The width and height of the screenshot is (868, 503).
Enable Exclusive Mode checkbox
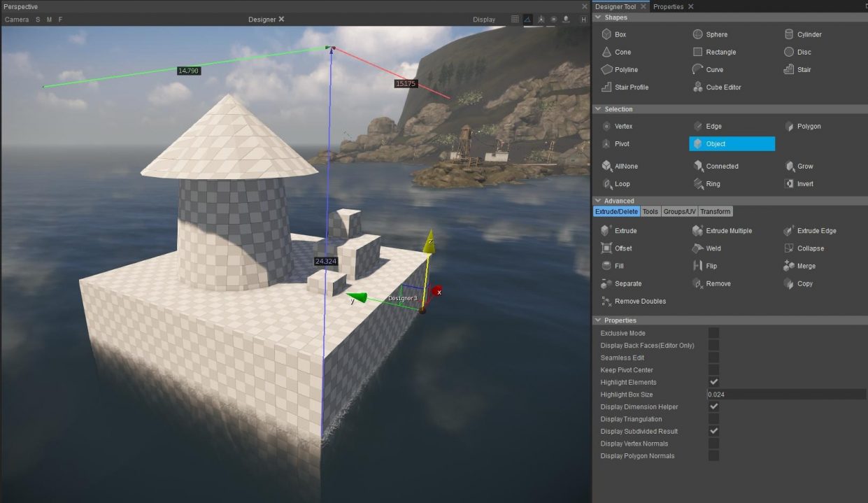click(x=713, y=333)
